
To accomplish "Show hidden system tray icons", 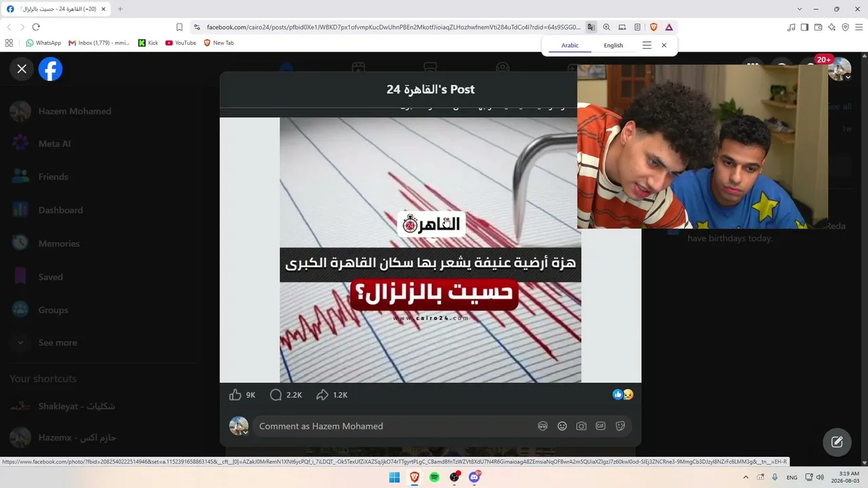I will coord(746,477).
